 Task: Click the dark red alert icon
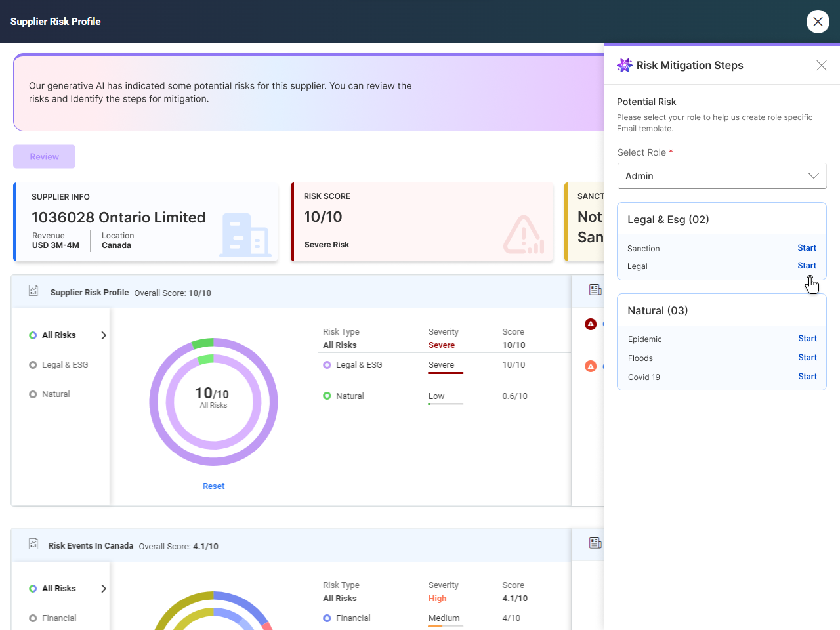(591, 324)
